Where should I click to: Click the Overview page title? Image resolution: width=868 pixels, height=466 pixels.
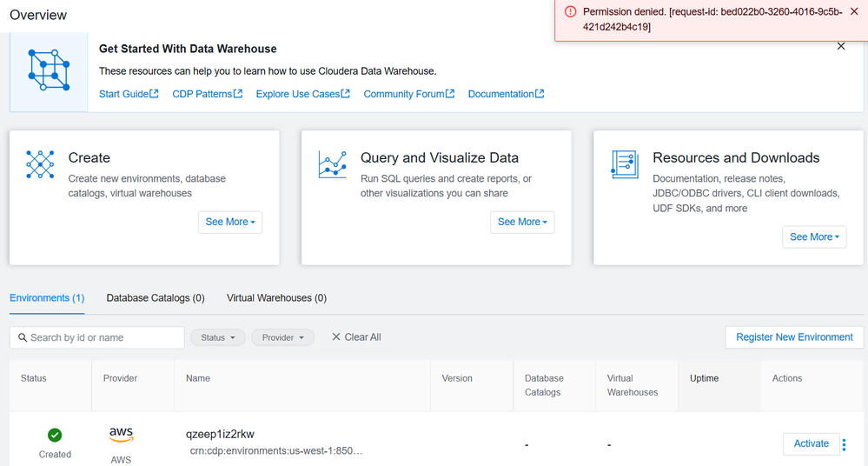coord(38,15)
